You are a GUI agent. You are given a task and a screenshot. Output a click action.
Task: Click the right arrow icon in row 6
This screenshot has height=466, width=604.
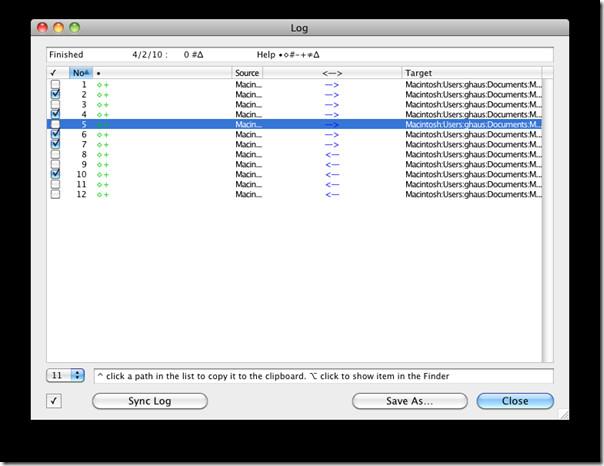[x=331, y=135]
